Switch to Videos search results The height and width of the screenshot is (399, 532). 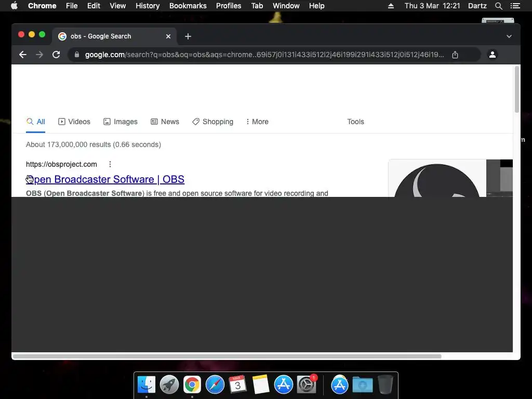pos(74,122)
